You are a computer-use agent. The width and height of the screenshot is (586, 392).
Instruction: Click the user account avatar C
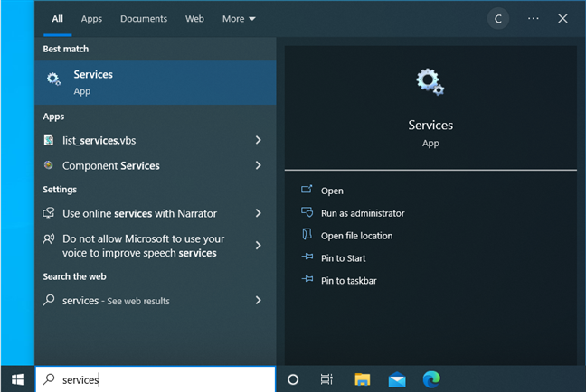(498, 18)
